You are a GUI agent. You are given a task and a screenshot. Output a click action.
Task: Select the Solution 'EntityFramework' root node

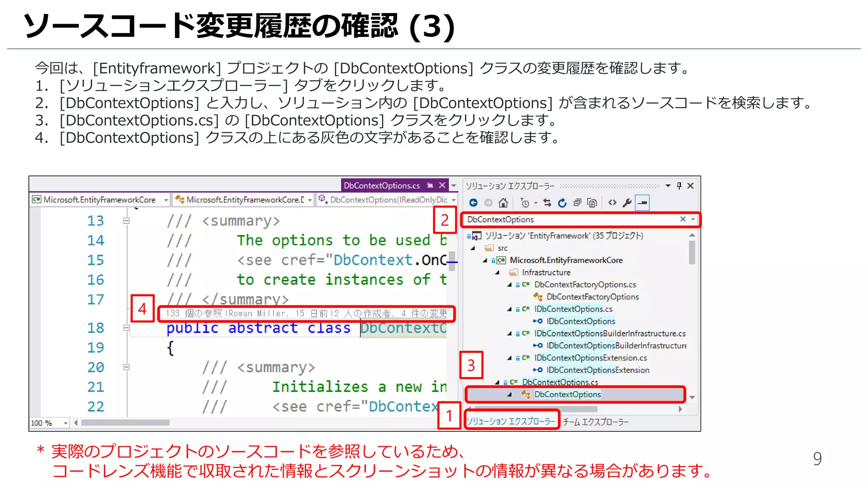click(564, 236)
